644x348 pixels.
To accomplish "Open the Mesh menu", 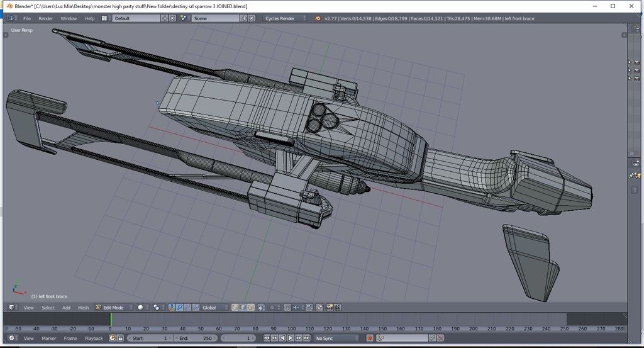I will point(84,308).
